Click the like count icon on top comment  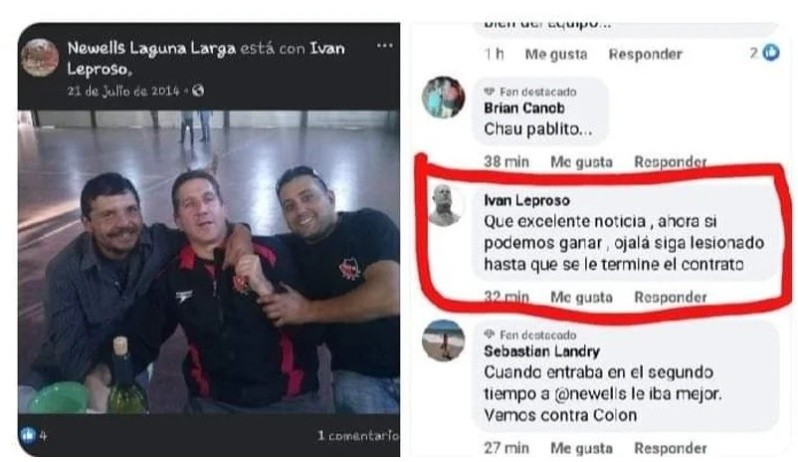coord(772,52)
